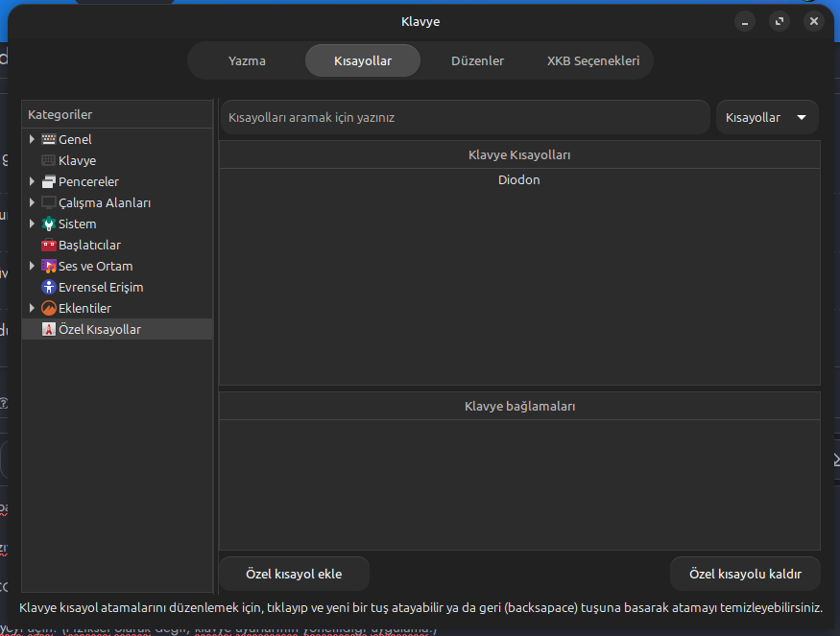Viewport: 840px width, 636px height.
Task: Select the Diodon shortcut row
Action: [x=519, y=180]
